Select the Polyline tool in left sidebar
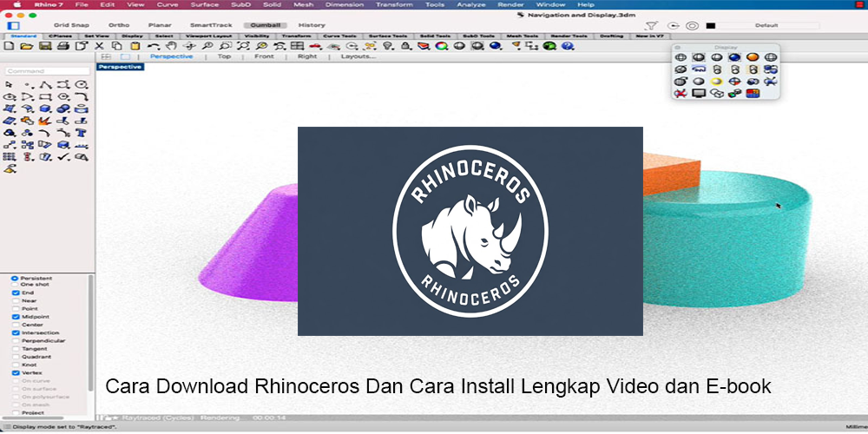Image resolution: width=868 pixels, height=434 pixels. [45, 85]
